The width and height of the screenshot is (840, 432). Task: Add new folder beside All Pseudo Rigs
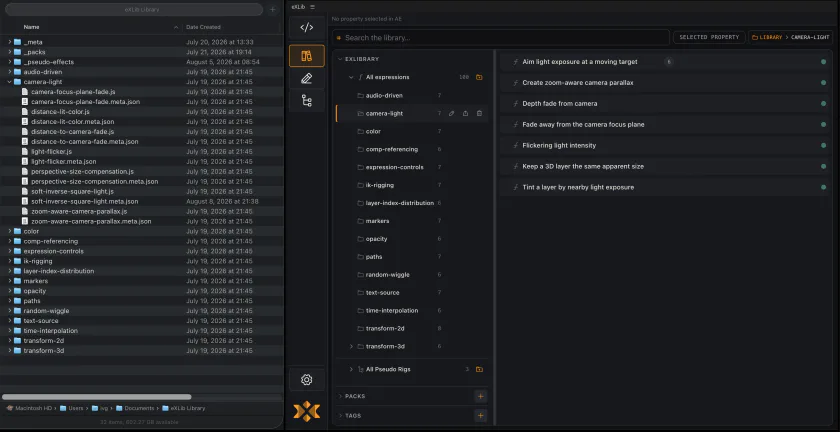tap(479, 369)
